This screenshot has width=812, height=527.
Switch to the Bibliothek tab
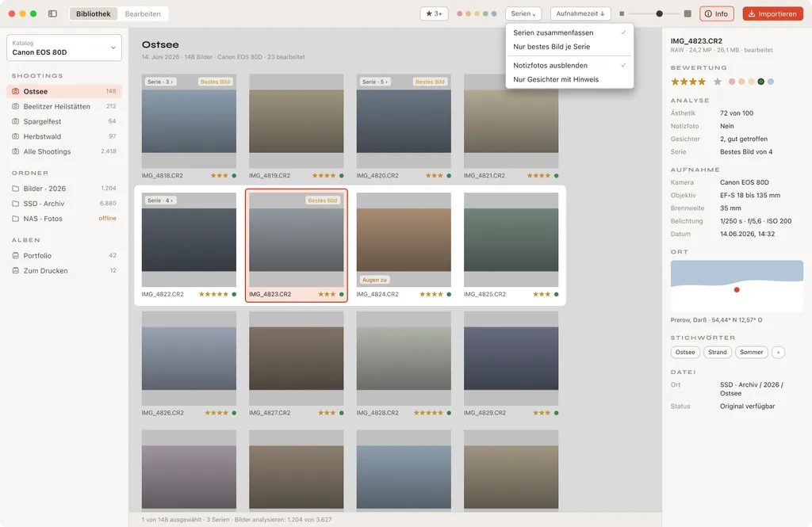click(94, 13)
